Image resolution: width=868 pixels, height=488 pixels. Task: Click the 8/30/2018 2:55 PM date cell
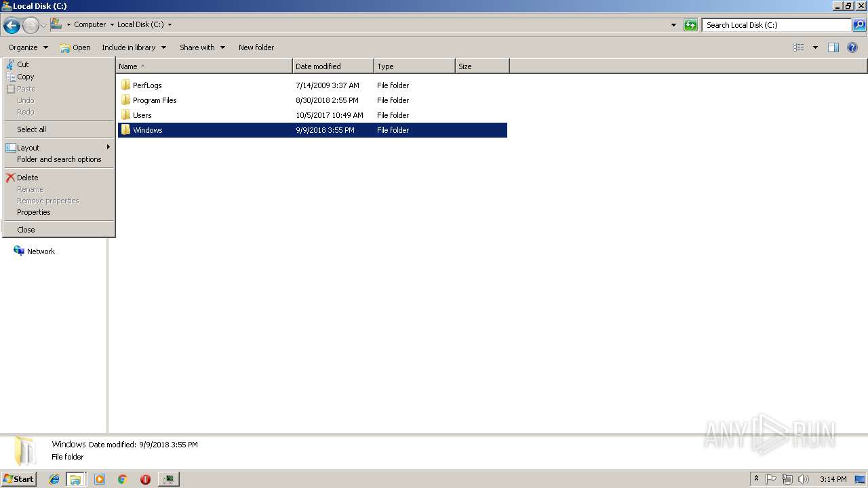[327, 100]
